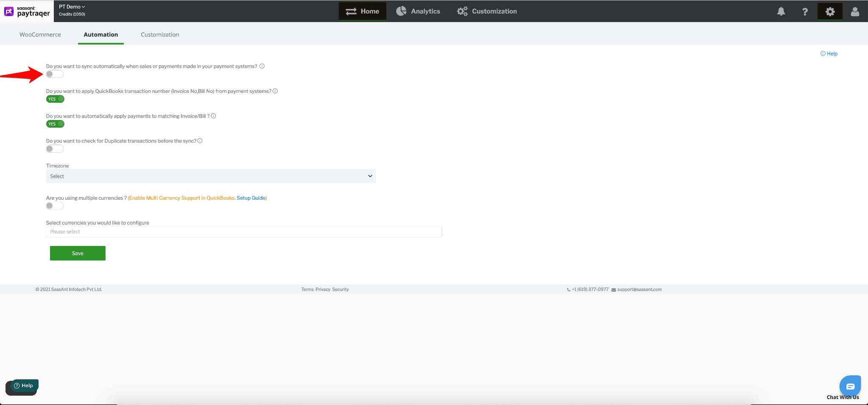Select the Automation tab
Screen dimensions: 868x405
pyautogui.click(x=101, y=35)
